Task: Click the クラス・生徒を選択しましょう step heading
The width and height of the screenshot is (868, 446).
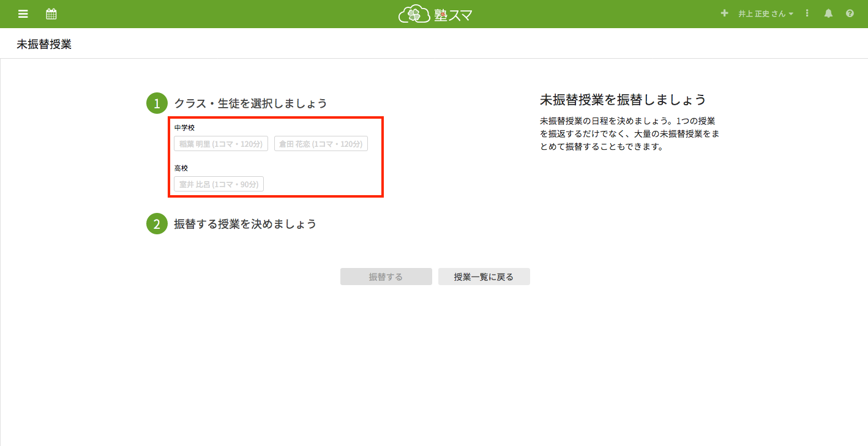Action: click(x=250, y=103)
